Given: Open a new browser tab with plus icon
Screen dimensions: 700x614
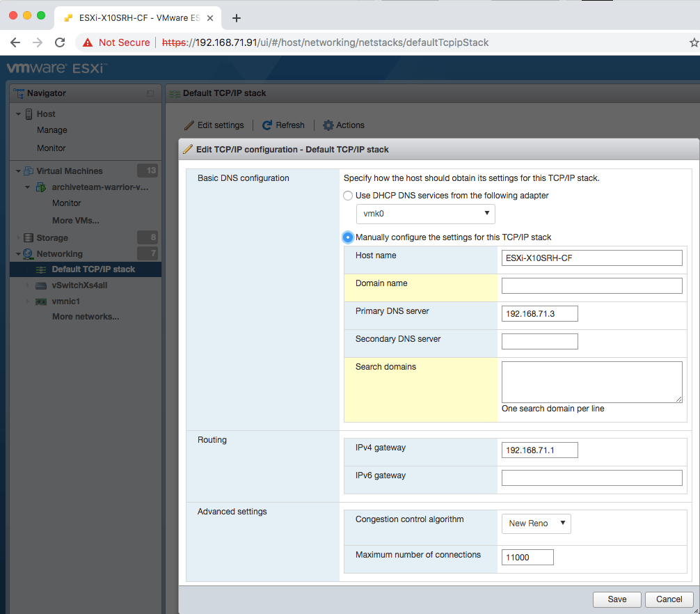Looking at the screenshot, I should point(237,18).
